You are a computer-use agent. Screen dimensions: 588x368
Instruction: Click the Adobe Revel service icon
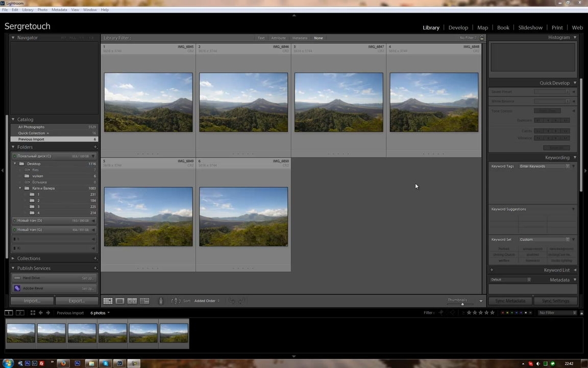17,288
